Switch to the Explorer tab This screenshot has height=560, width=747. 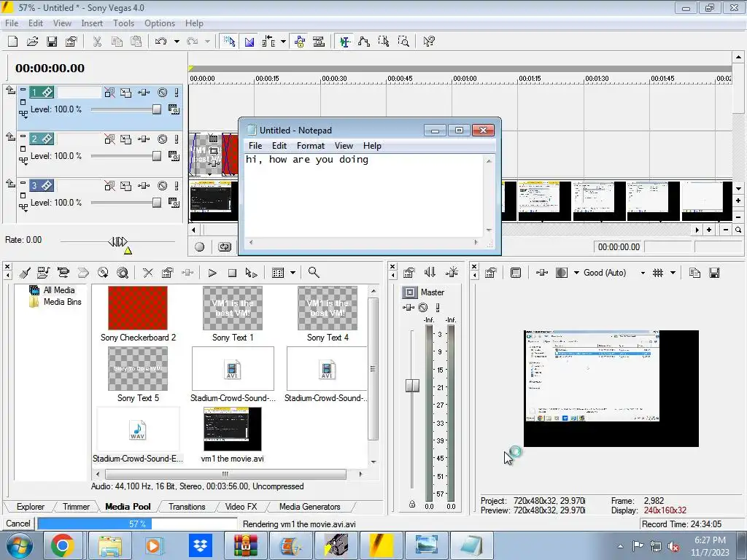tap(31, 507)
